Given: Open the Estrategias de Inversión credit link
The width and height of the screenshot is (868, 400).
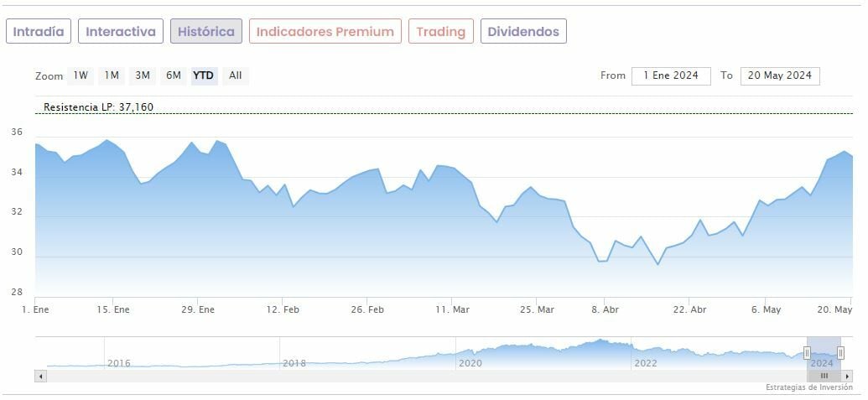Looking at the screenshot, I should point(808,388).
